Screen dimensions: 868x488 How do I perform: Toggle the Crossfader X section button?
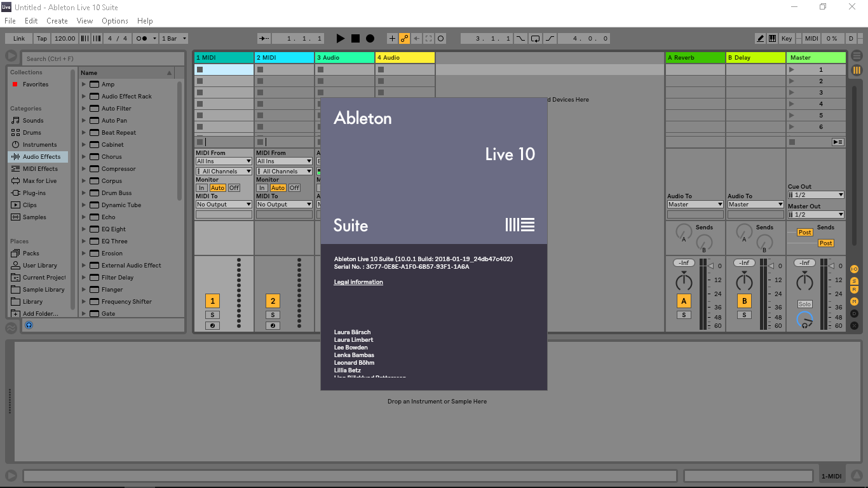[855, 325]
